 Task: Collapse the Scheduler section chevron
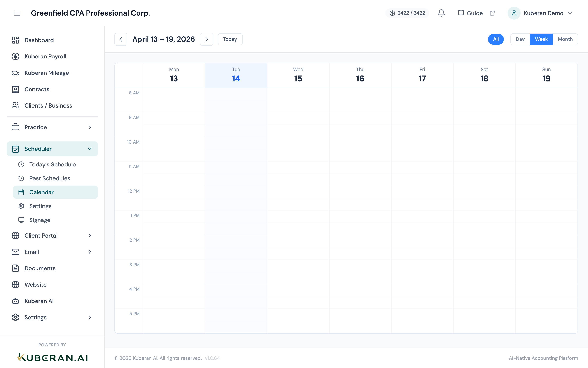(90, 149)
